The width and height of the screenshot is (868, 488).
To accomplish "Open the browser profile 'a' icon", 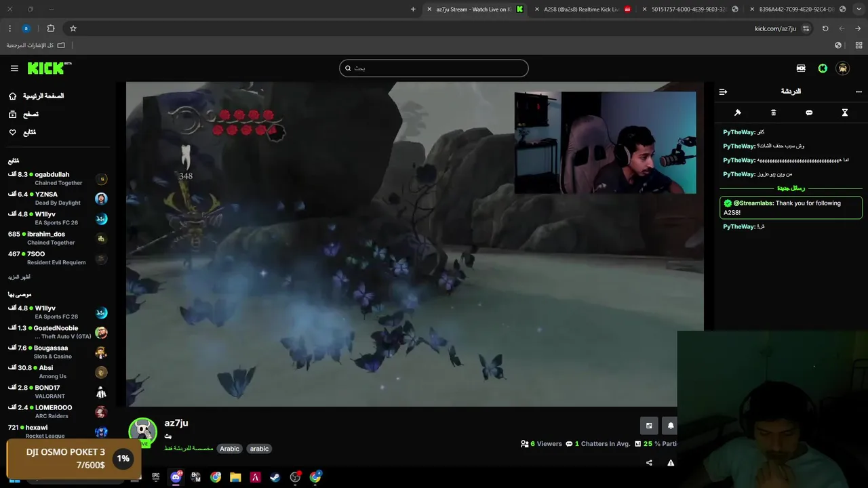I will [x=26, y=28].
